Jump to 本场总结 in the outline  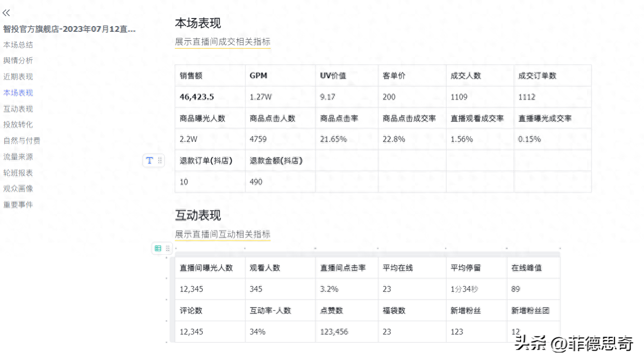click(18, 45)
